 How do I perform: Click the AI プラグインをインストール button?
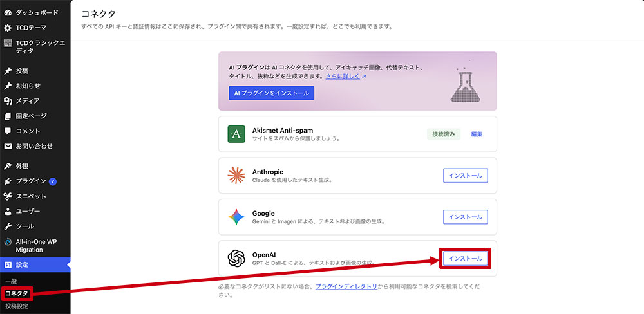[x=272, y=93]
